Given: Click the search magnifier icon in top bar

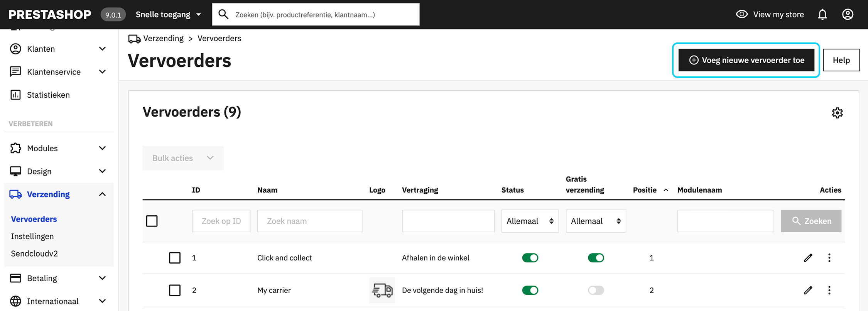Looking at the screenshot, I should [x=223, y=14].
